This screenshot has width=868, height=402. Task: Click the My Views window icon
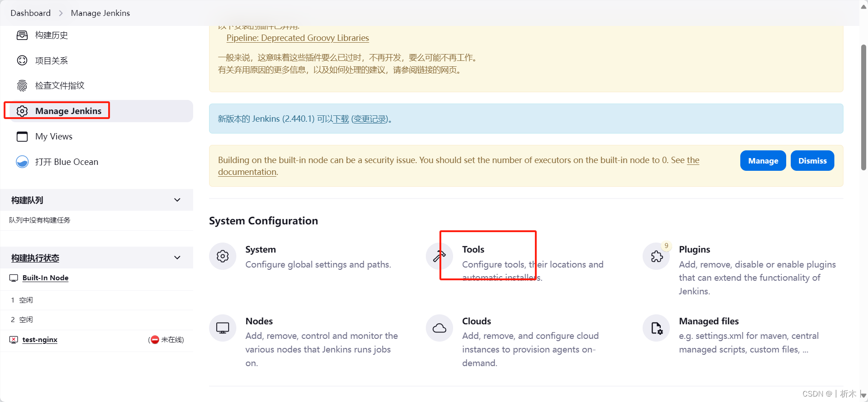tap(22, 136)
